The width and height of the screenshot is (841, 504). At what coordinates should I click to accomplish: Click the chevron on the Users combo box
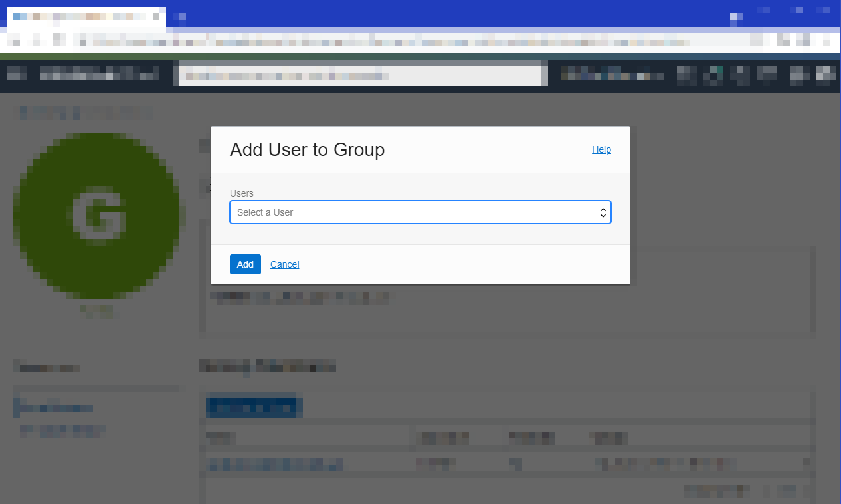pos(603,212)
